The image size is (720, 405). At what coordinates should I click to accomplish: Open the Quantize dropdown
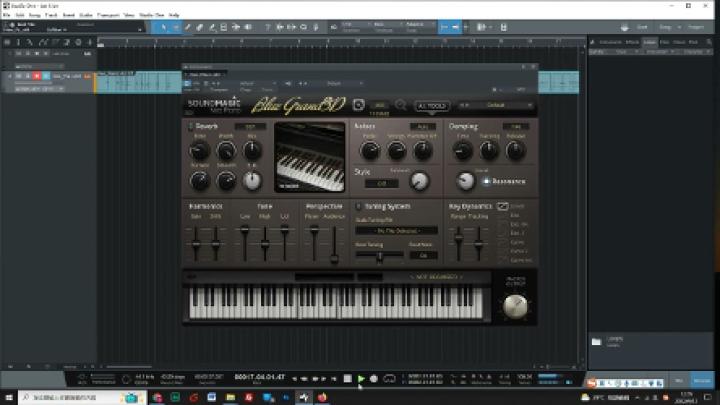(x=356, y=27)
